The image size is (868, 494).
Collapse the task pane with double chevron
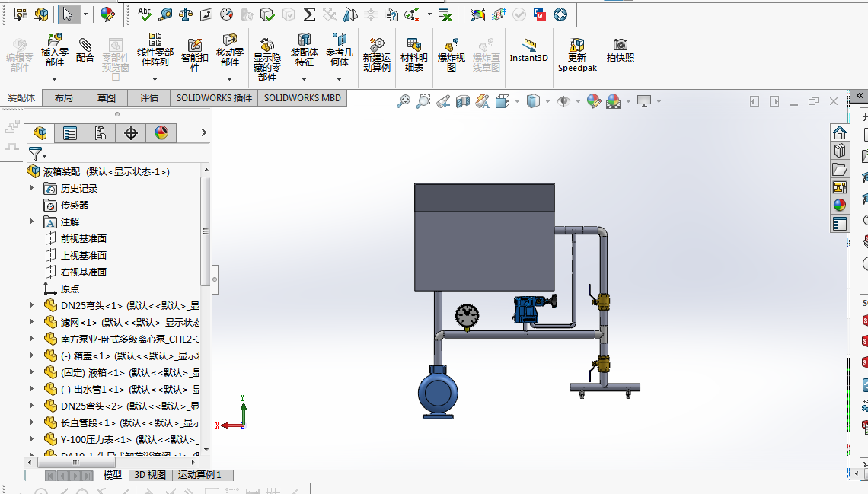point(860,96)
